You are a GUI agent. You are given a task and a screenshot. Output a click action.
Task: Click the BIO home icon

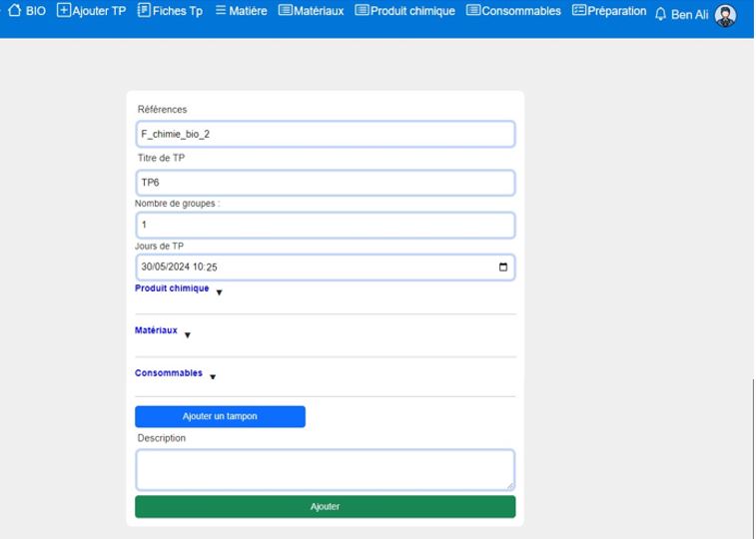coord(14,11)
